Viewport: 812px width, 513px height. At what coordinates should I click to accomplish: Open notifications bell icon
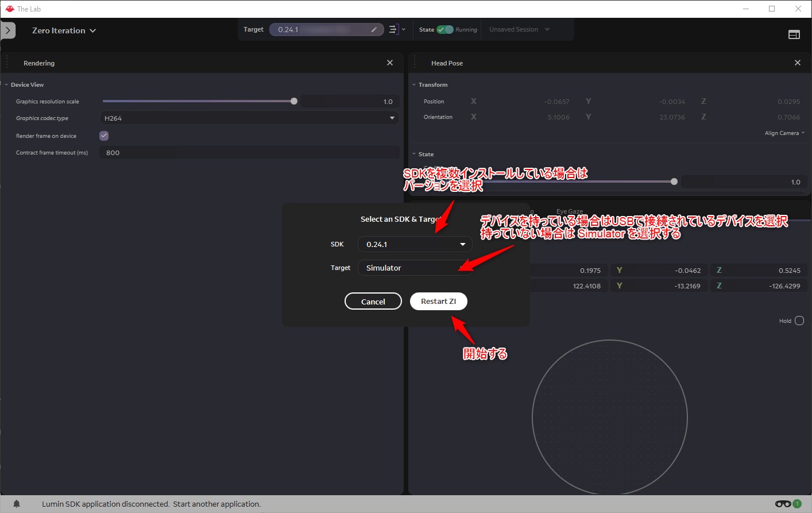[x=17, y=504]
